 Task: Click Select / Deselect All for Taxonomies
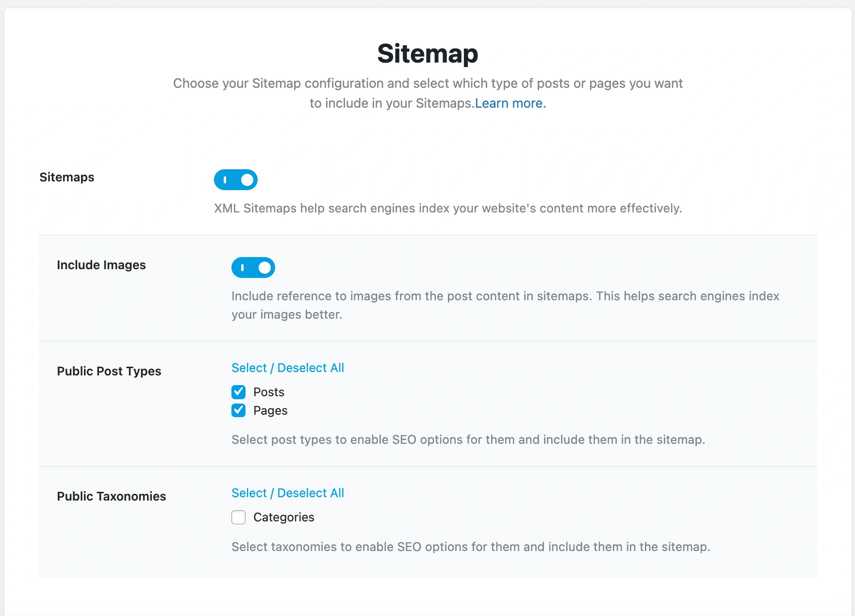(287, 493)
